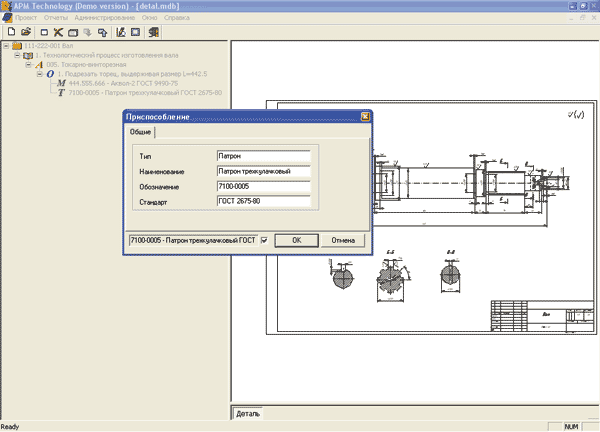The width and height of the screenshot is (600, 432).
Task: Select the operation 'O' icon in tree
Action: [50, 74]
